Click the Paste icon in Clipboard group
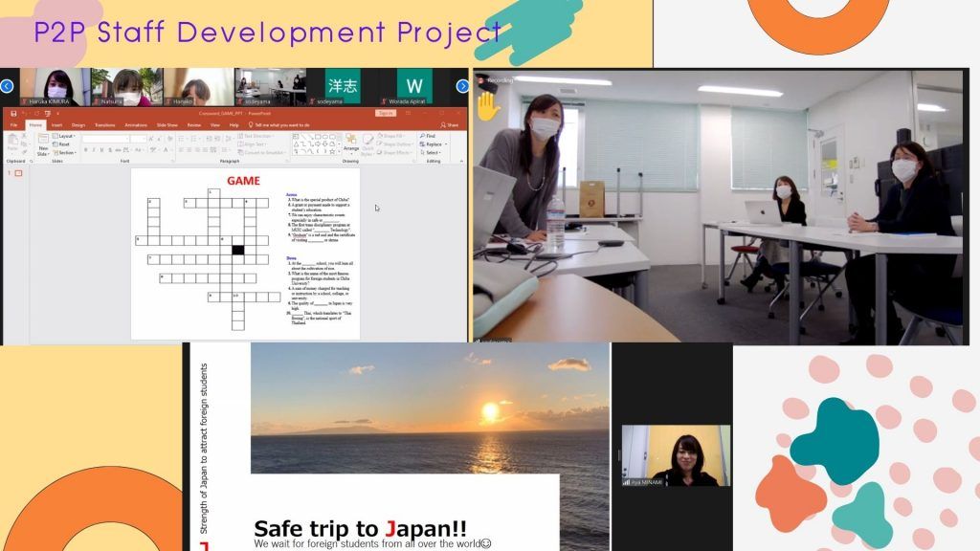Image resolution: width=980 pixels, height=551 pixels. click(x=12, y=143)
